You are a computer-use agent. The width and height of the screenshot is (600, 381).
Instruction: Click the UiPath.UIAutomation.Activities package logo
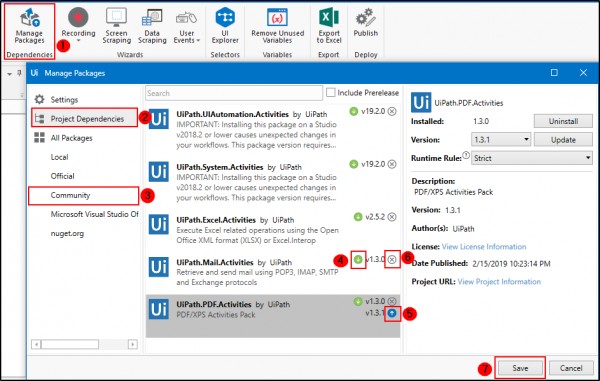click(159, 119)
